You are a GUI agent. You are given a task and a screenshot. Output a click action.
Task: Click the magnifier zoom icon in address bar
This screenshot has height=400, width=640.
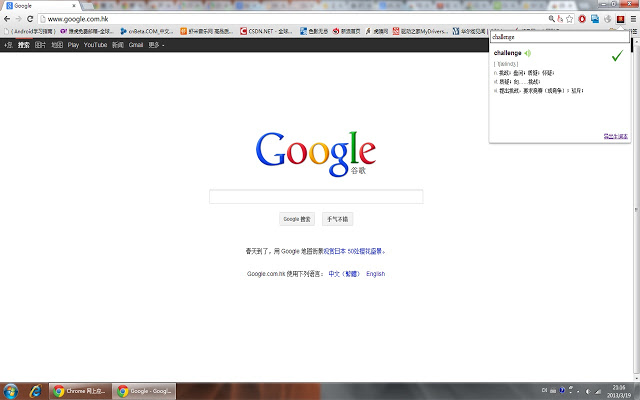coord(551,19)
